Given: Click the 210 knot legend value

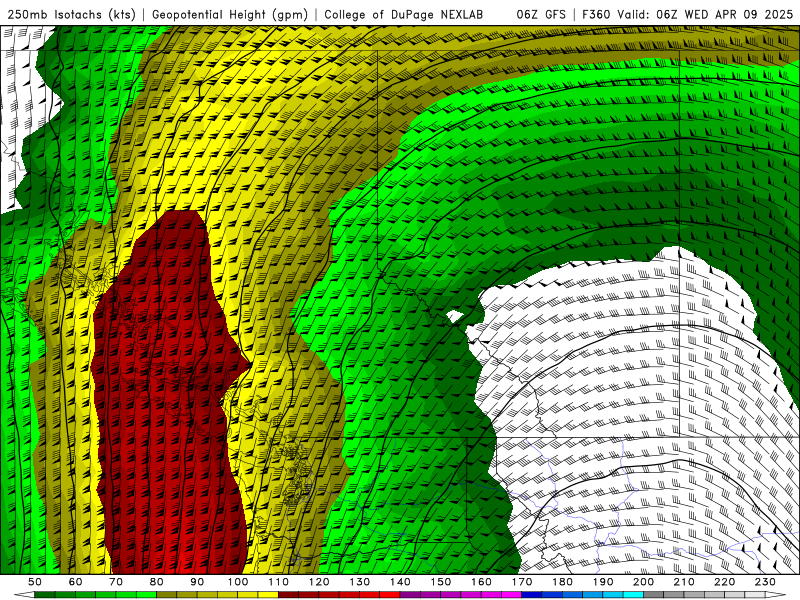Looking at the screenshot, I should click(684, 582).
